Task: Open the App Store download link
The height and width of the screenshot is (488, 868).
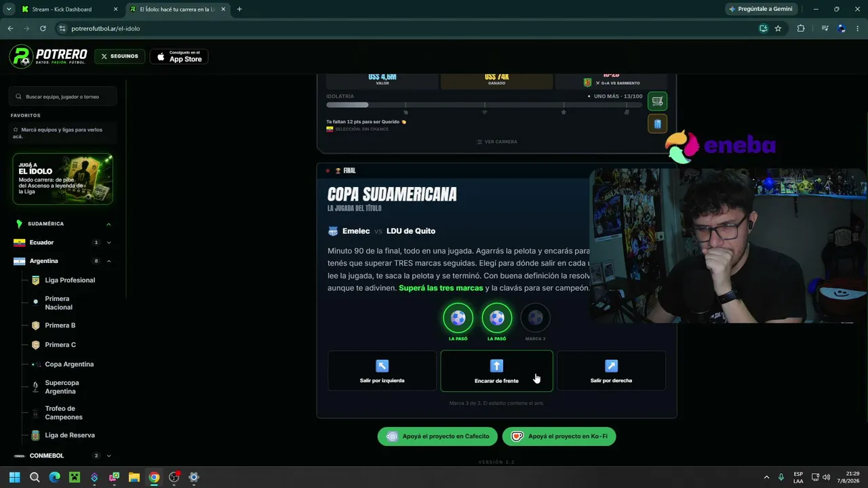Action: click(179, 56)
